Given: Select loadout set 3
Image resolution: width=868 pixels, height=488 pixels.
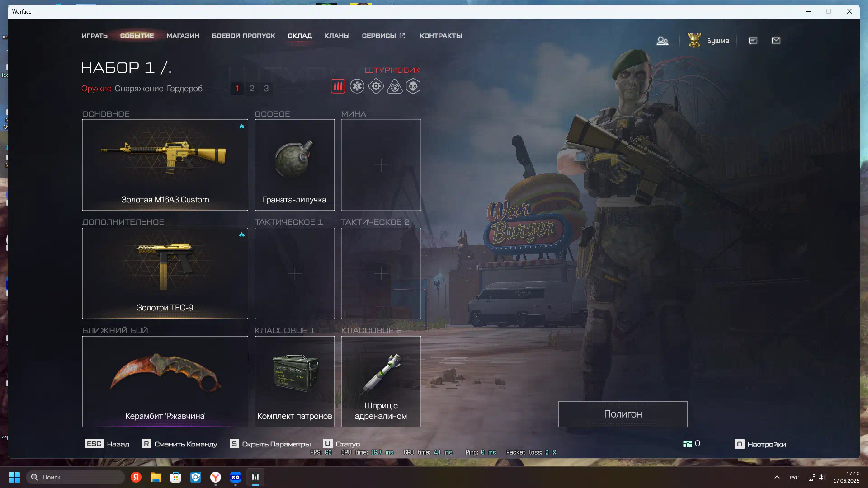Looking at the screenshot, I should click(x=266, y=89).
